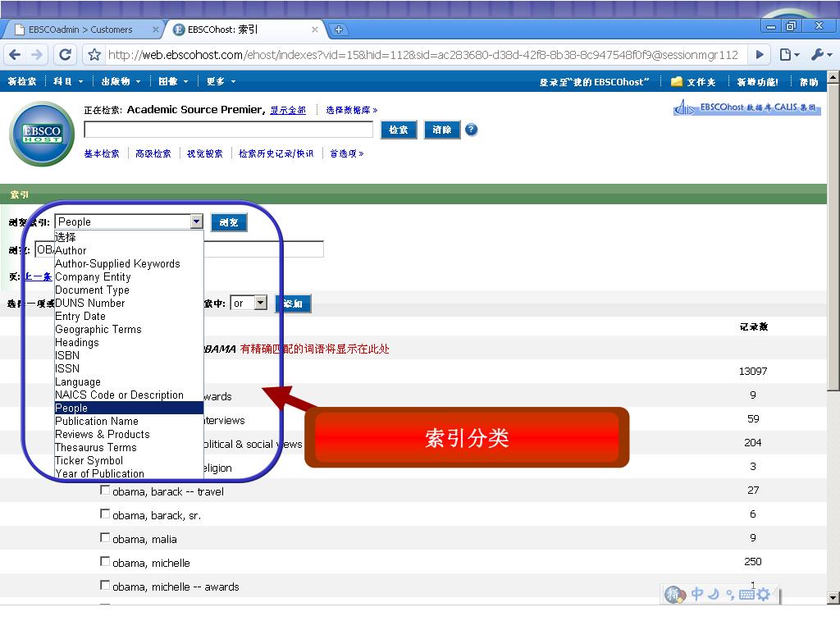Open 检索历史记录/快讯 link
The image size is (840, 630).
tap(276, 153)
